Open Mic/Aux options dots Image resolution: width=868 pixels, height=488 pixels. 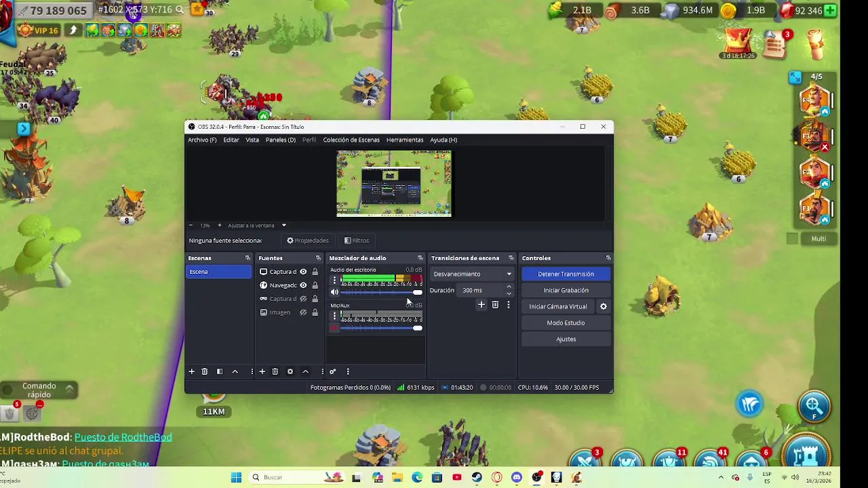click(x=334, y=315)
